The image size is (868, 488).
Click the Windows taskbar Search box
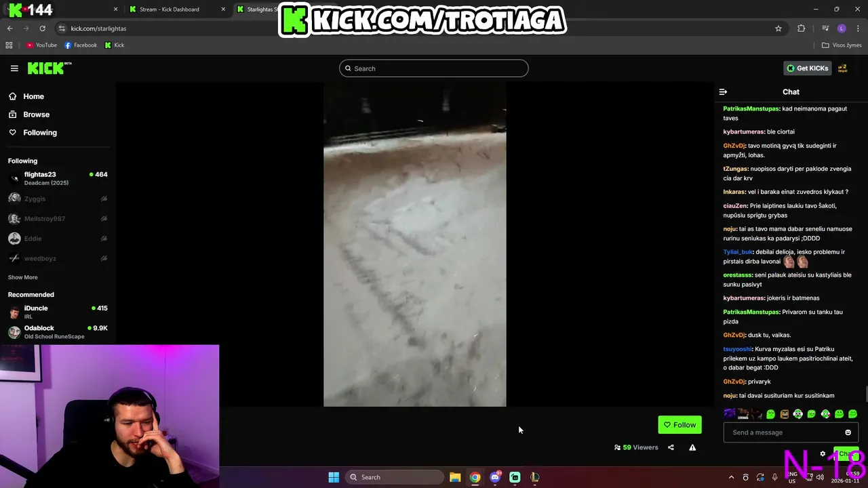394,477
